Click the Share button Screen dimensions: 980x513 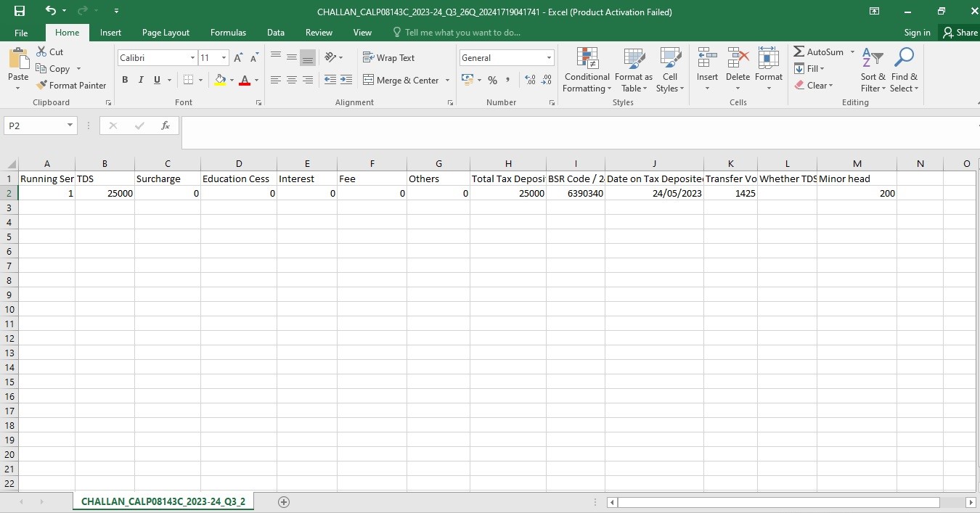coord(960,33)
